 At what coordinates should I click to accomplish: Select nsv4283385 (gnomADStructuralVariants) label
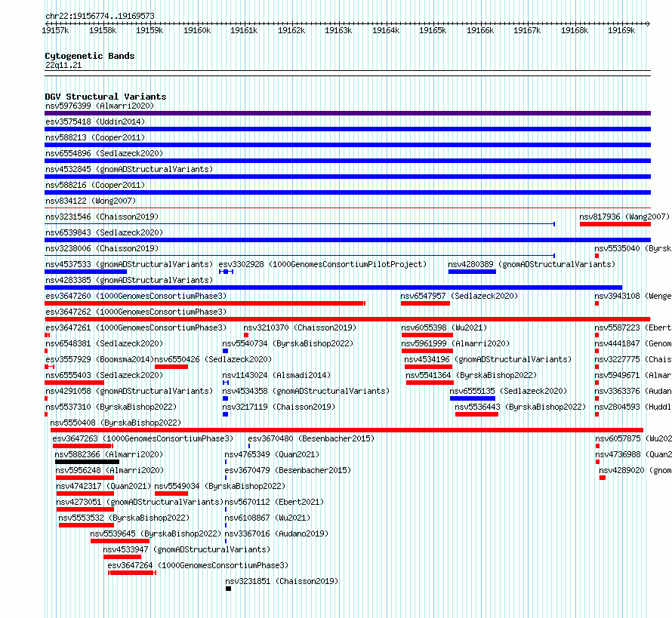[x=129, y=280]
